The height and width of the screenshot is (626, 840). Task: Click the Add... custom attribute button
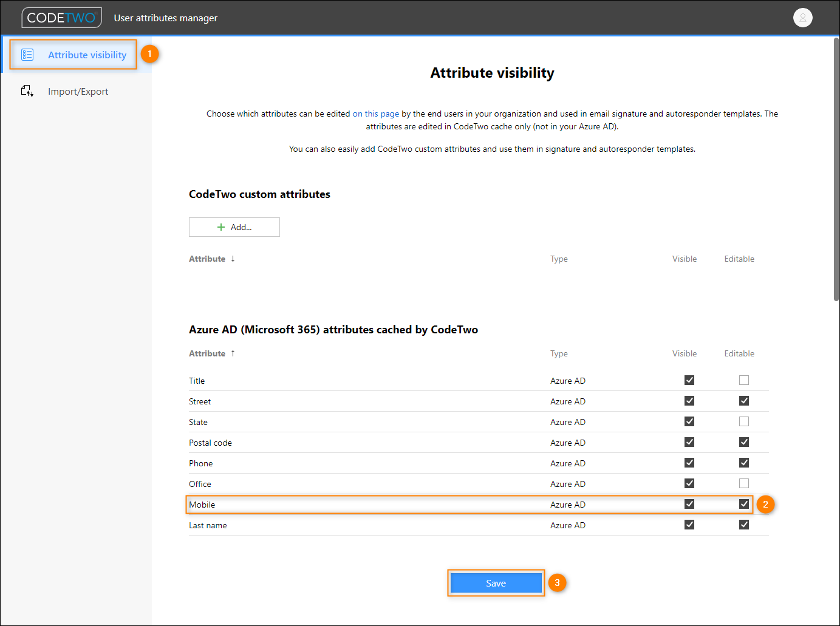pyautogui.click(x=234, y=227)
